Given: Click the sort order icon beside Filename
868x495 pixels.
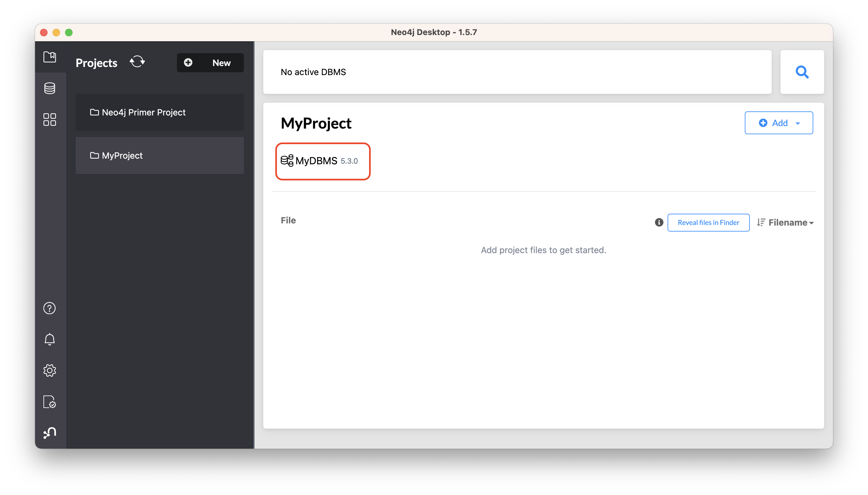Looking at the screenshot, I should pyautogui.click(x=761, y=222).
